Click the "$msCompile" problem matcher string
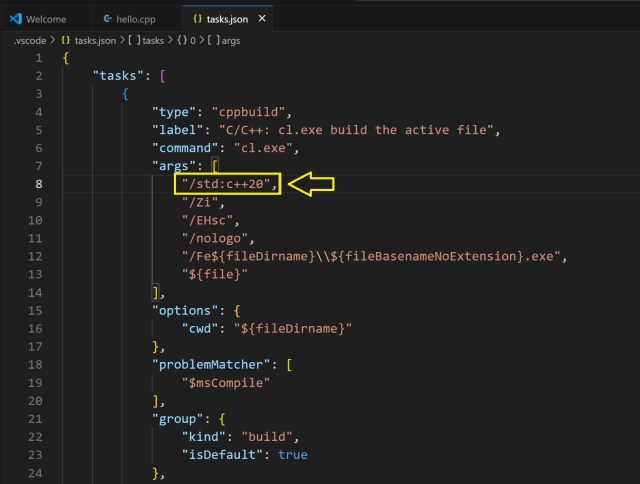The image size is (640, 484). tap(224, 382)
